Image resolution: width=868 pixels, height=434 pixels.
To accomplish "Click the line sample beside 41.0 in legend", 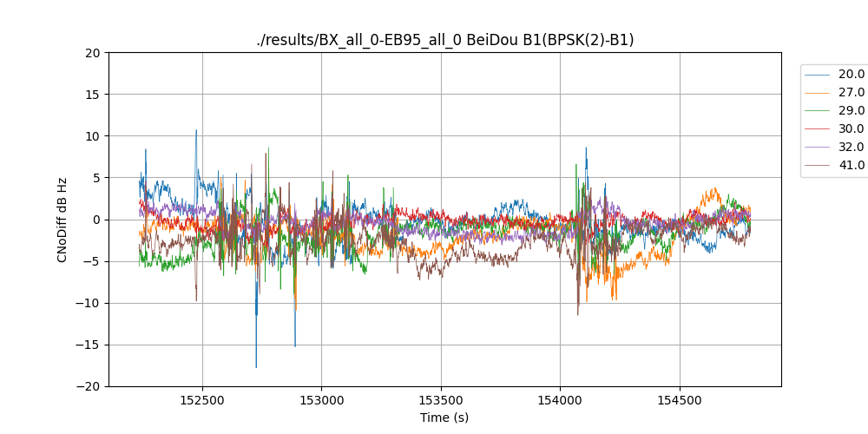I will pyautogui.click(x=818, y=165).
